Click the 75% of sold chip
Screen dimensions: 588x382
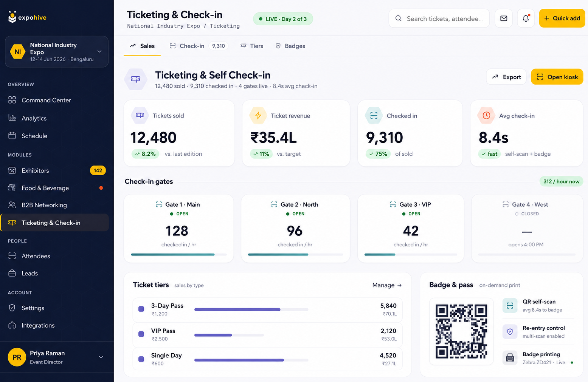[x=378, y=154]
